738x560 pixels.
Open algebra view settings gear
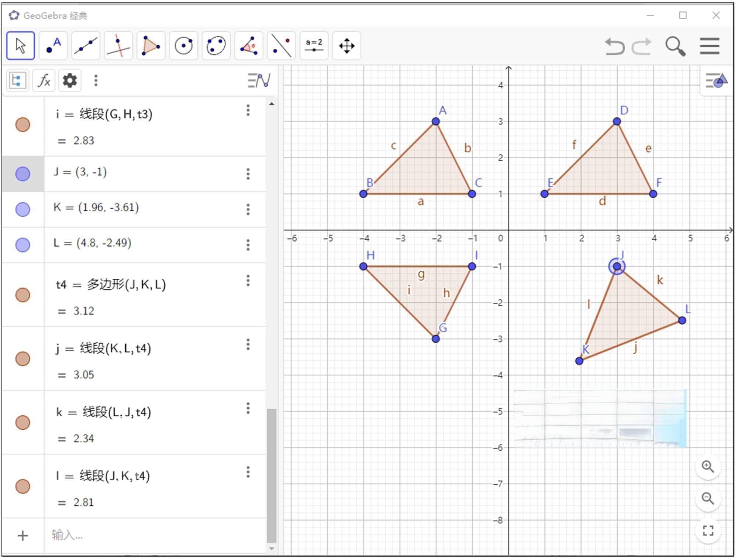point(70,80)
